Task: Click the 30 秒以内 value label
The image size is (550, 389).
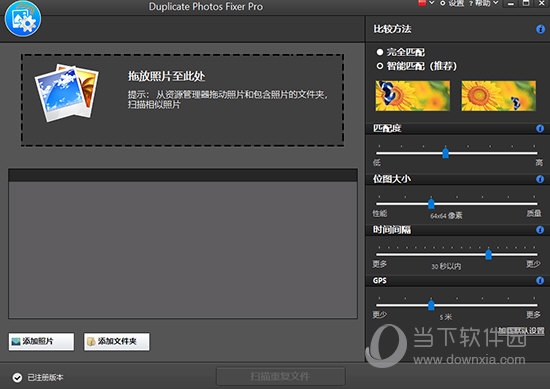Action: (446, 266)
